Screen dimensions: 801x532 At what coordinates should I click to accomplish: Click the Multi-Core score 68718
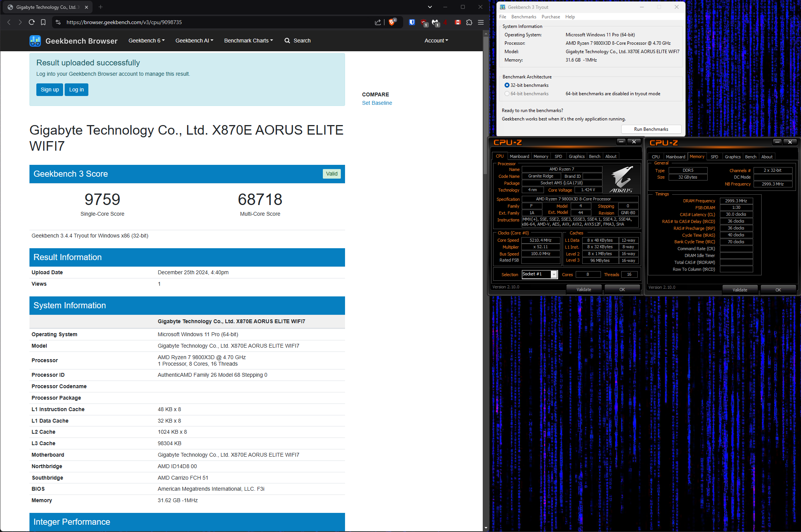point(260,200)
